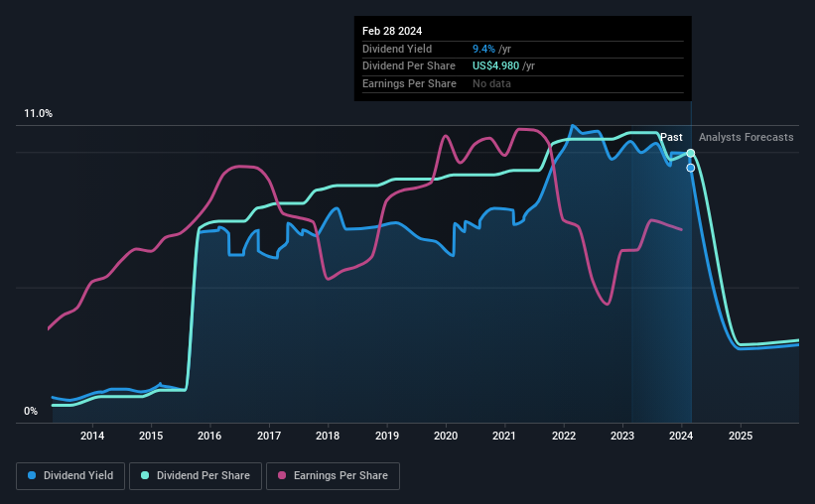This screenshot has width=815, height=504.
Task: Click the 0% y-axis label
Action: click(31, 412)
